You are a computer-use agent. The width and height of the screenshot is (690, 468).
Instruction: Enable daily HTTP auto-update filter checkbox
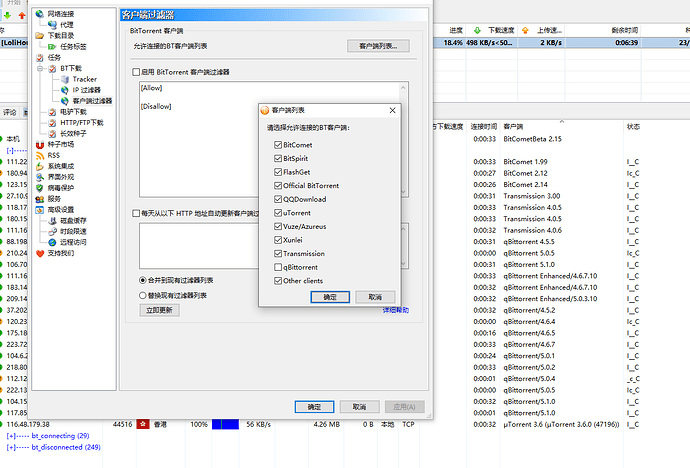(136, 213)
